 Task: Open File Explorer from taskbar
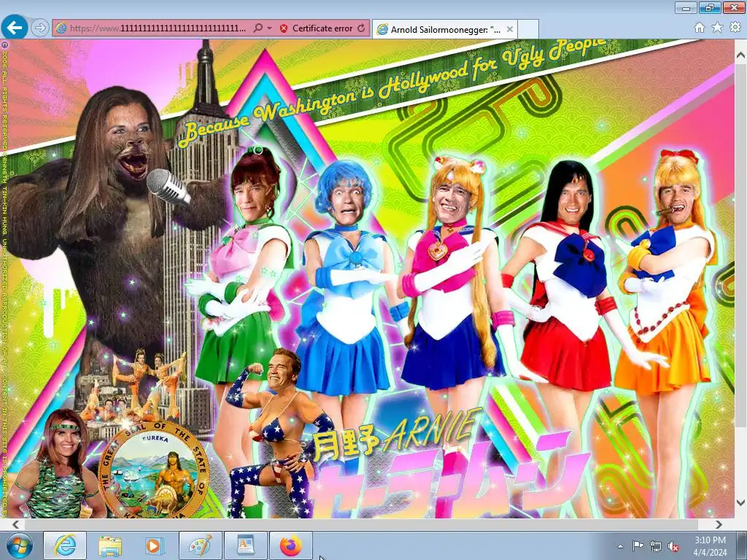click(110, 545)
